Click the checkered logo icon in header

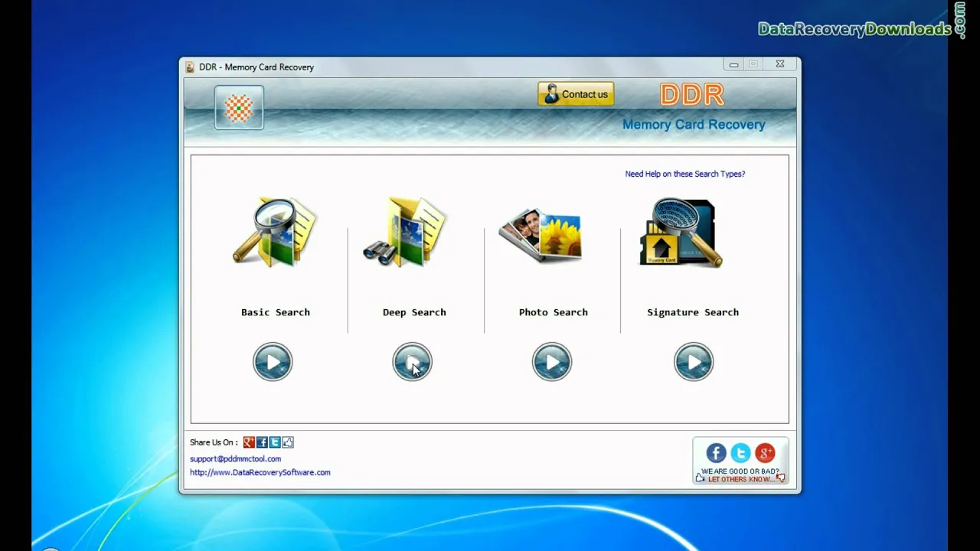[x=239, y=108]
